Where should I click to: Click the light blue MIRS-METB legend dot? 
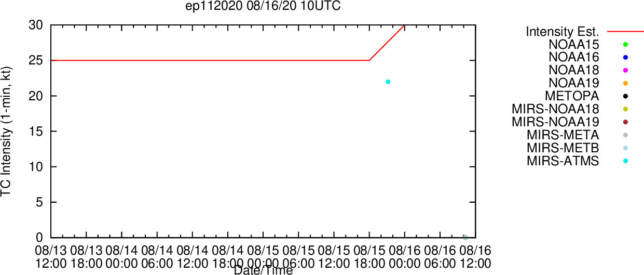[625, 148]
